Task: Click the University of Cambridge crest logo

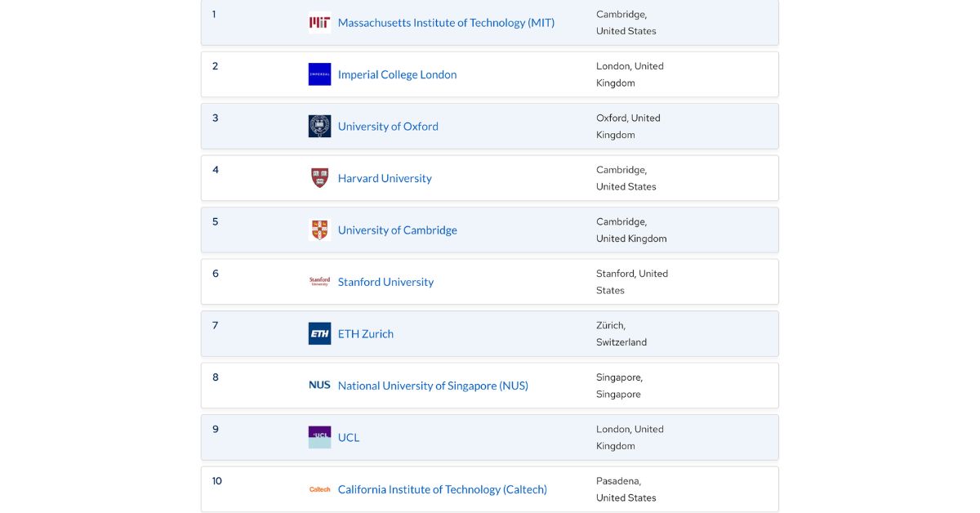Action: click(319, 230)
